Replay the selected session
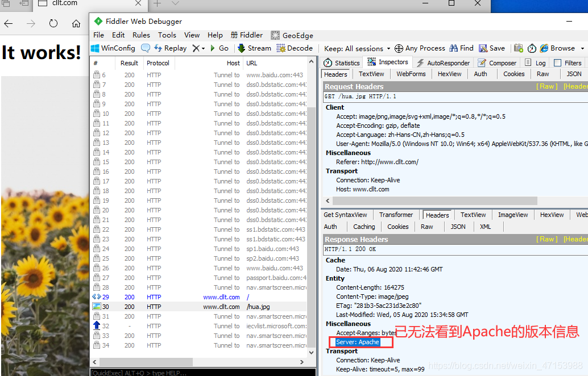588x376 pixels. (171, 48)
